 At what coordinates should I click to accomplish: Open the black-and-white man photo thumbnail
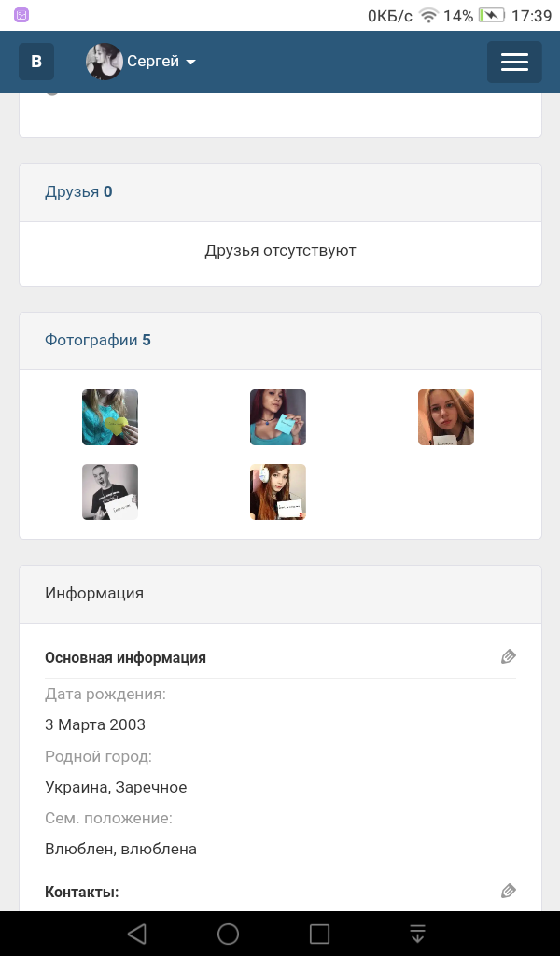click(110, 492)
